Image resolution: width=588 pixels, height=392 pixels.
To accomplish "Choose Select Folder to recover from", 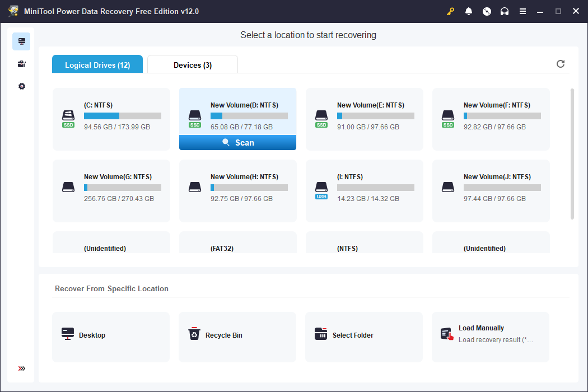I will 363,336.
